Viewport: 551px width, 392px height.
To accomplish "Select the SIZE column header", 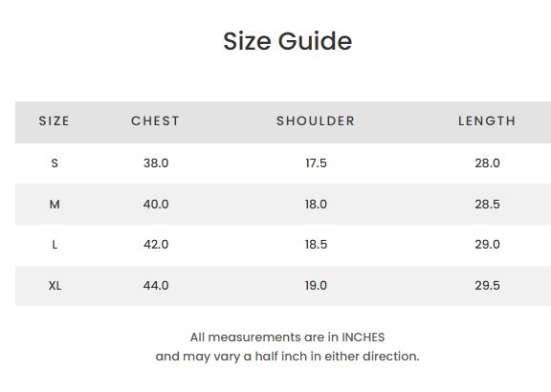I will [55, 120].
